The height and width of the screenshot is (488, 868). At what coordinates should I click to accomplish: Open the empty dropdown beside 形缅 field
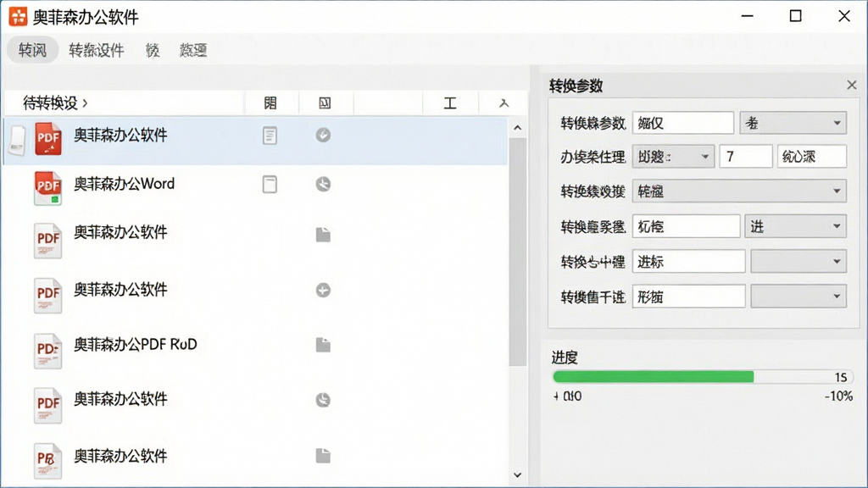798,297
